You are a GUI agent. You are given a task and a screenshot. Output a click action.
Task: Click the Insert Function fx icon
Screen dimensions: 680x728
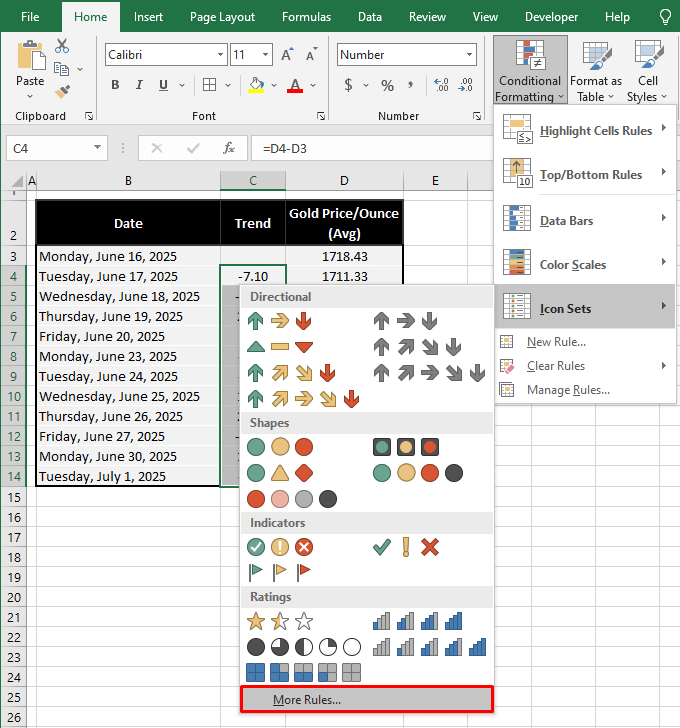coord(228,148)
